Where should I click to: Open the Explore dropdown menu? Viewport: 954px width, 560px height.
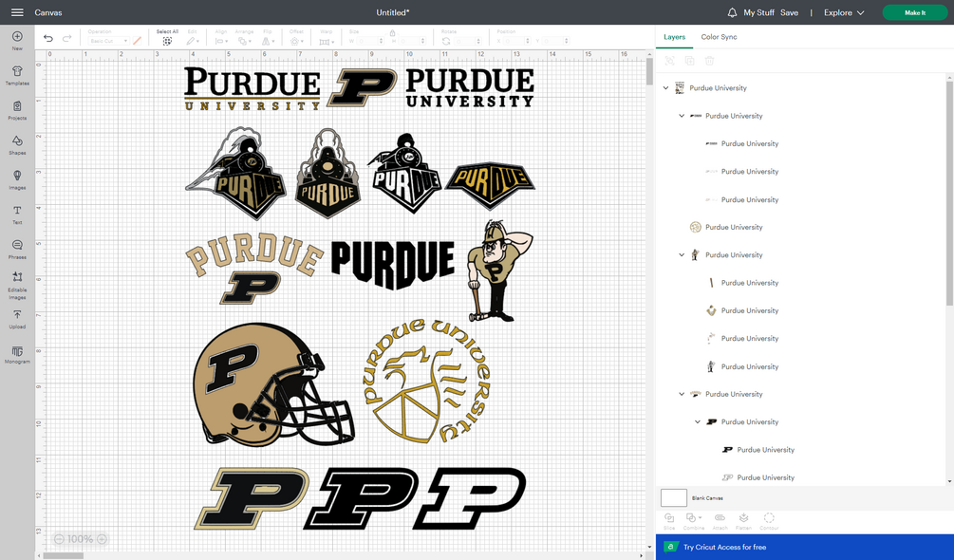pyautogui.click(x=843, y=12)
